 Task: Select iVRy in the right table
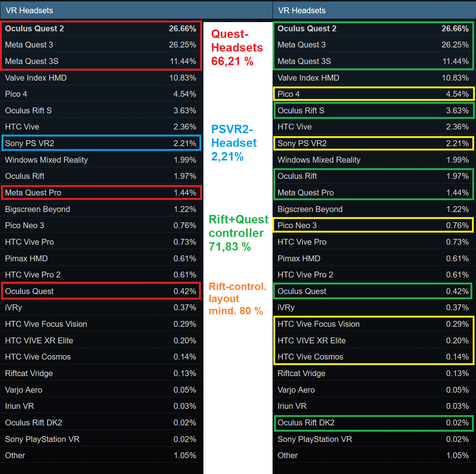pyautogui.click(x=374, y=307)
